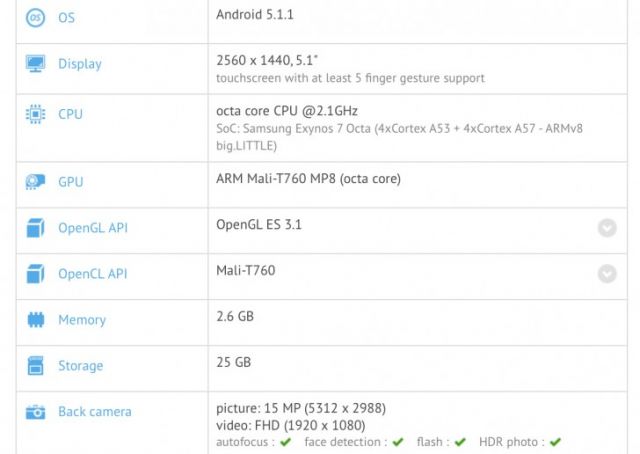
Task: Click the Back camera label
Action: pos(94,412)
